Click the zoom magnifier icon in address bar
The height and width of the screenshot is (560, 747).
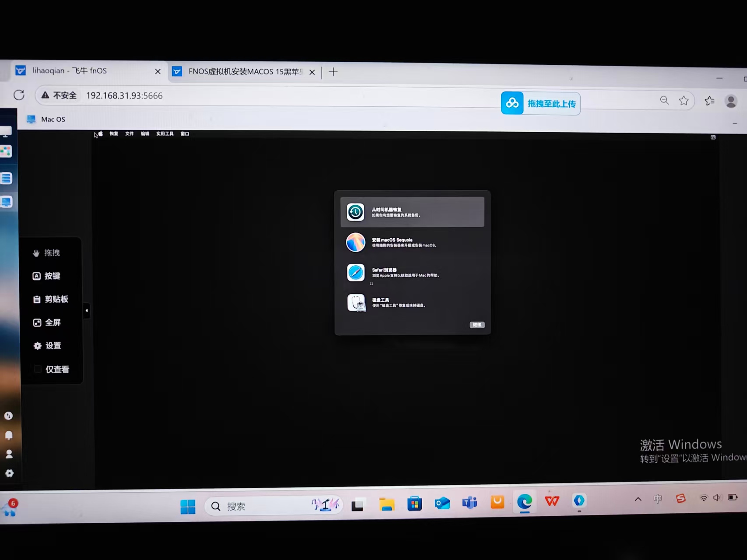(x=664, y=101)
